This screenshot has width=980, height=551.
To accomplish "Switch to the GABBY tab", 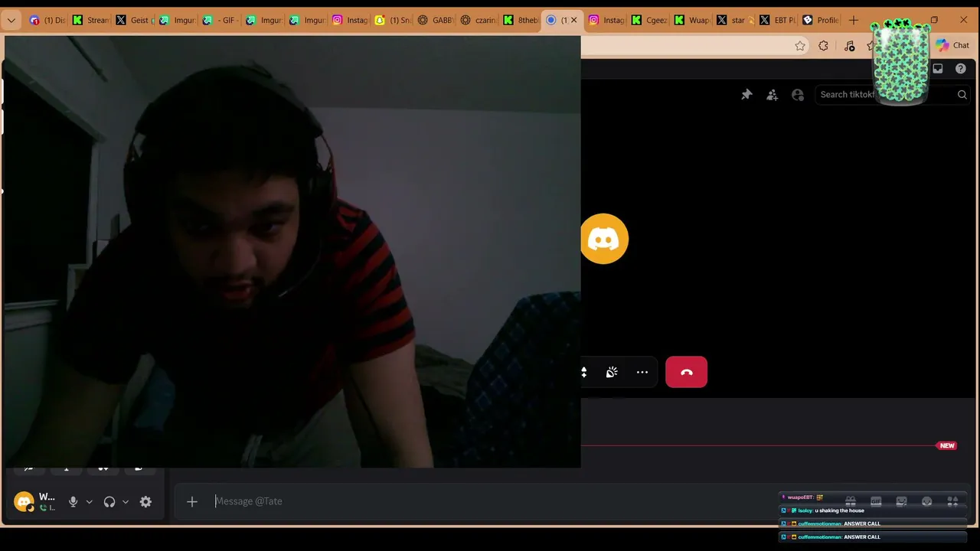I will tap(436, 20).
